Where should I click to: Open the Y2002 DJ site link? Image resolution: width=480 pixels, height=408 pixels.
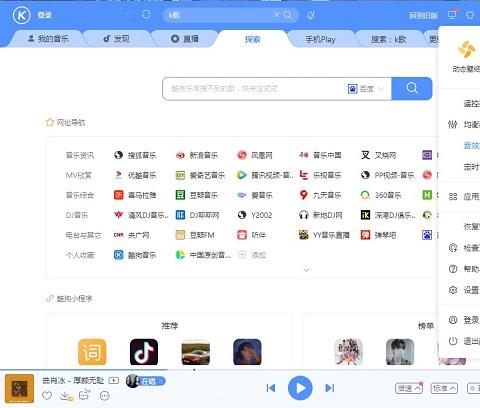(255, 215)
